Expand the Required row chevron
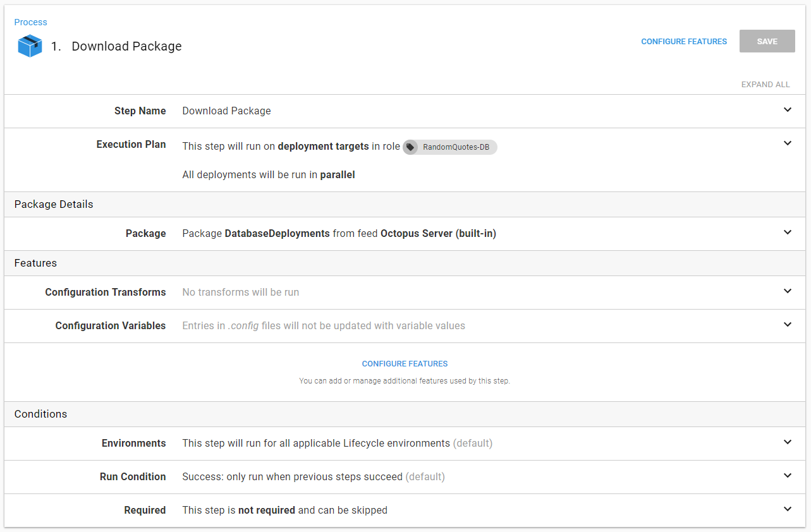This screenshot has width=811, height=532. (x=787, y=509)
